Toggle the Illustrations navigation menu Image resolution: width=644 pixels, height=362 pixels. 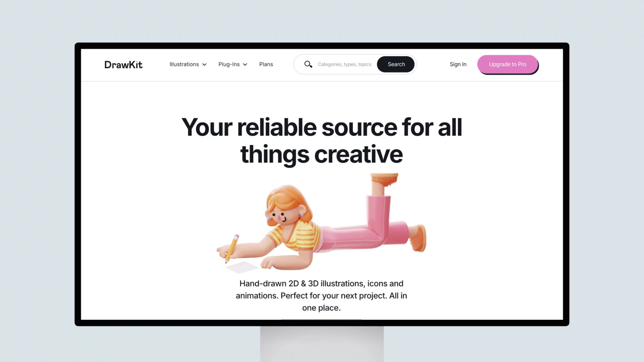pos(188,64)
